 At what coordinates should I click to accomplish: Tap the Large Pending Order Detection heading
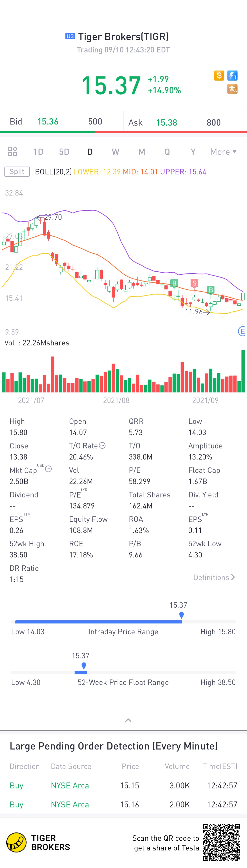[114, 746]
